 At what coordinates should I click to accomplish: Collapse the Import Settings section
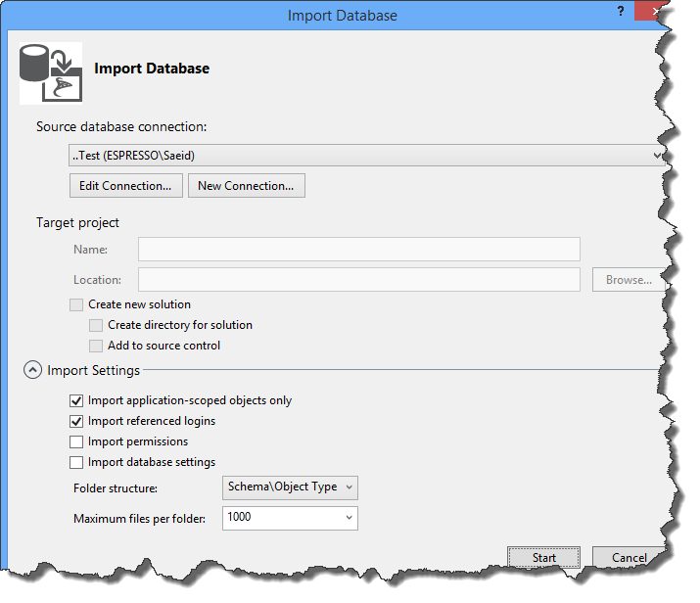32,370
